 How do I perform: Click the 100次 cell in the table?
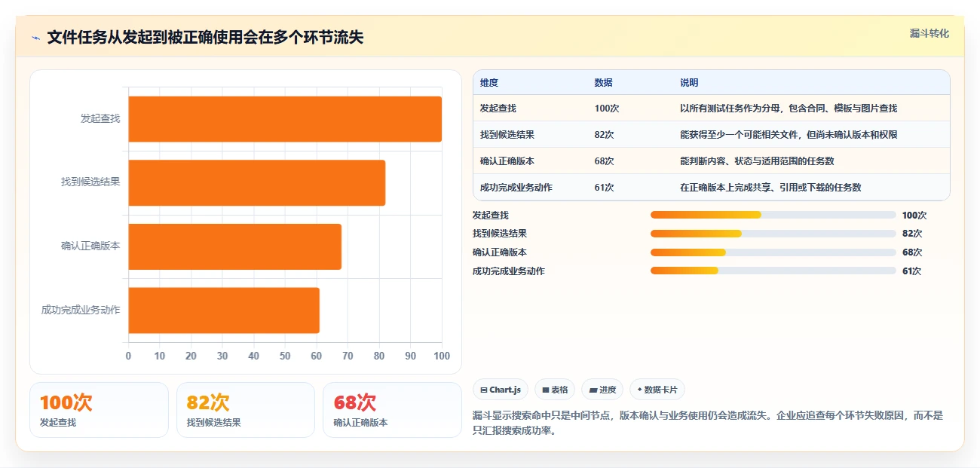(607, 109)
